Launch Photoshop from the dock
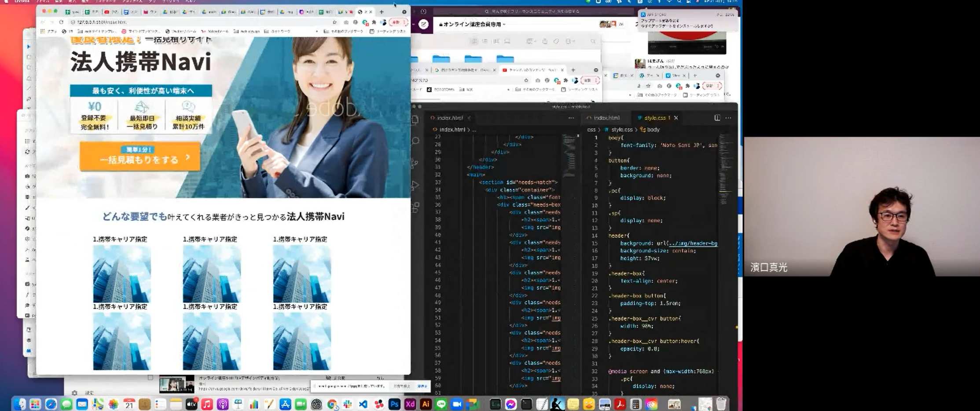The width and height of the screenshot is (980, 411). (x=394, y=404)
